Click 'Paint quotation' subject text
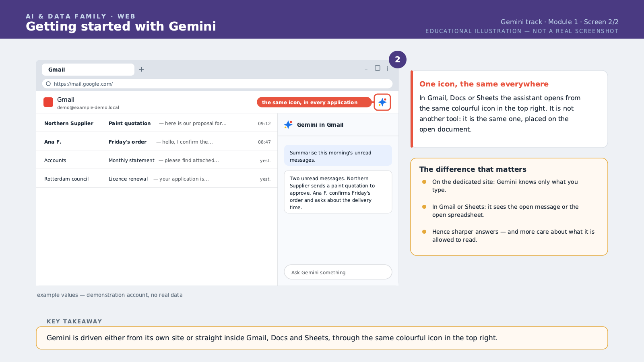Viewport: 644px width, 362px height. coord(130,123)
